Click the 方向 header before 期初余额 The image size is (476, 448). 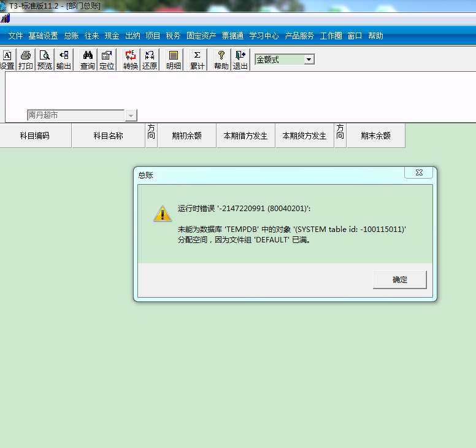tap(151, 136)
